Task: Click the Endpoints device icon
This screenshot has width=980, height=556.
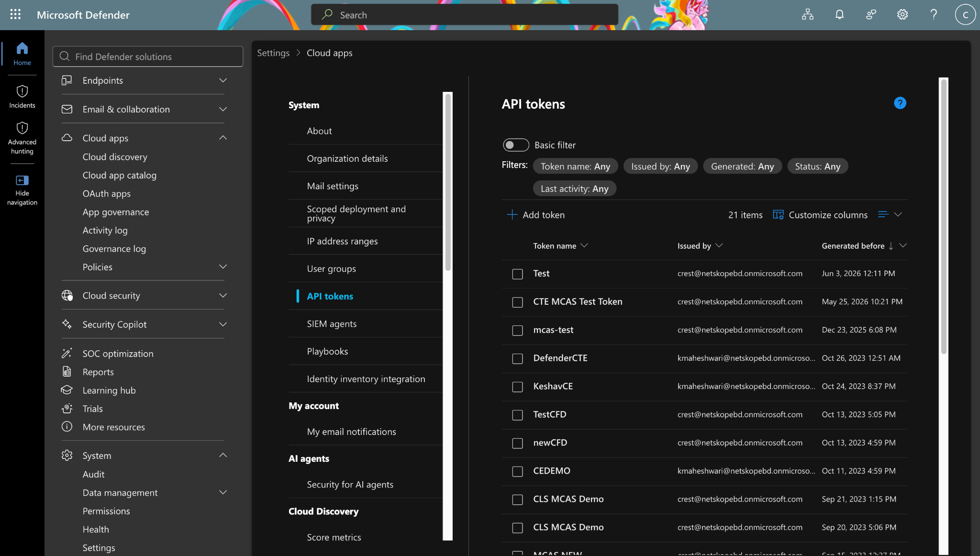Action: 67,80
